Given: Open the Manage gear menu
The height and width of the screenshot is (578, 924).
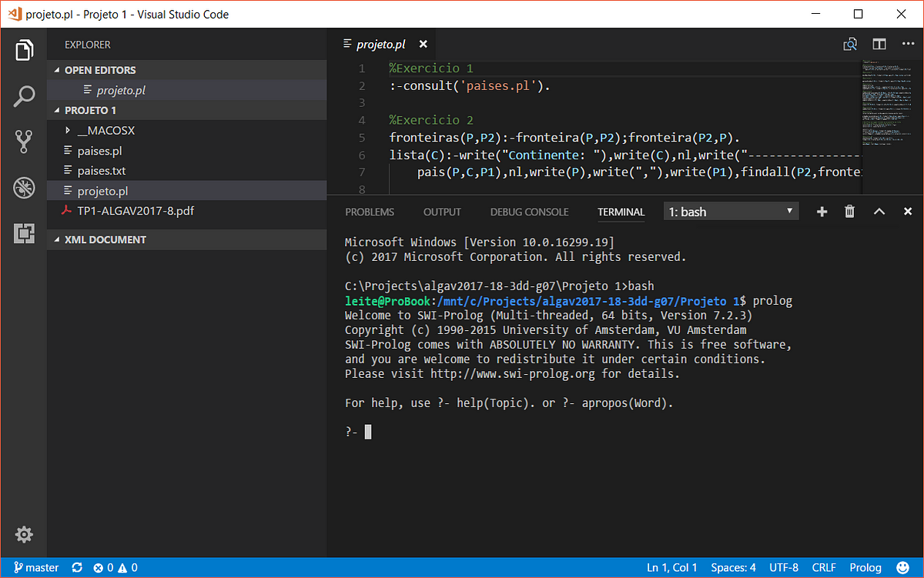Looking at the screenshot, I should coord(24,534).
